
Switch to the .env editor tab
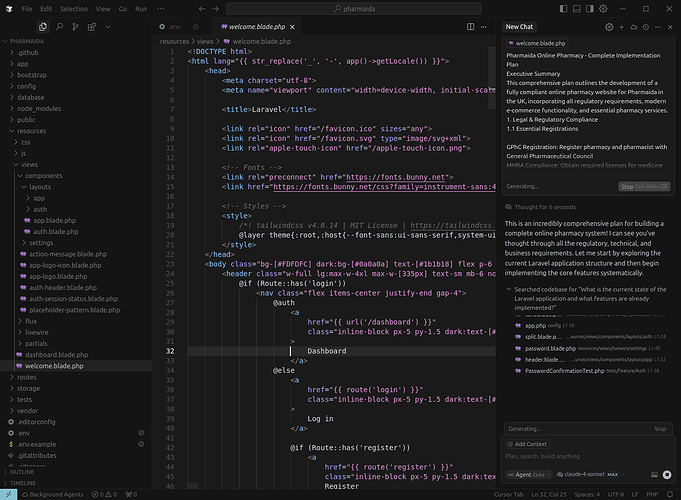(x=174, y=27)
